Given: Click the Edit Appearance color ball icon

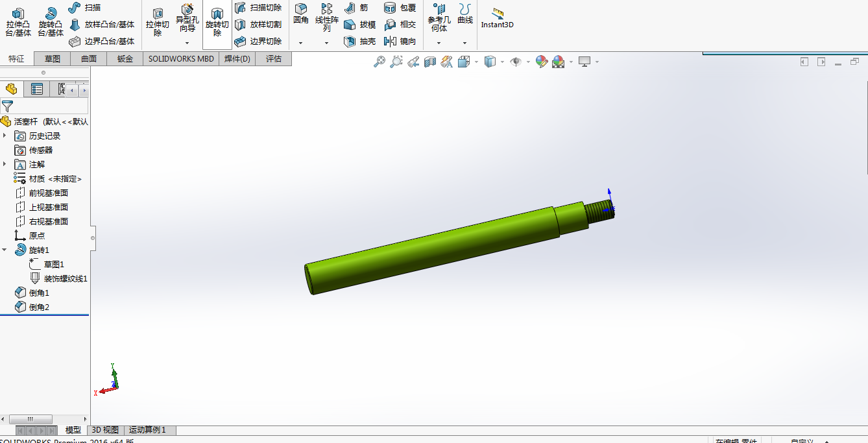Looking at the screenshot, I should point(541,62).
